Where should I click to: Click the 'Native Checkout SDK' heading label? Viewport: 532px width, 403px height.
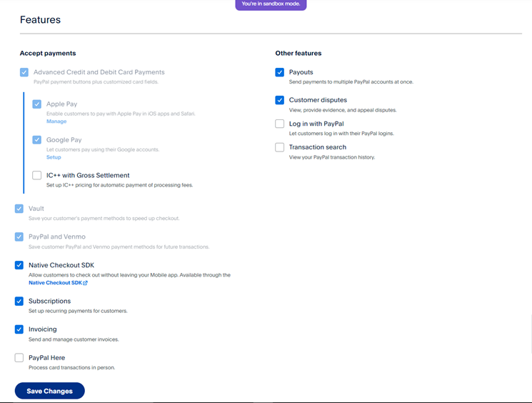pyautogui.click(x=61, y=265)
